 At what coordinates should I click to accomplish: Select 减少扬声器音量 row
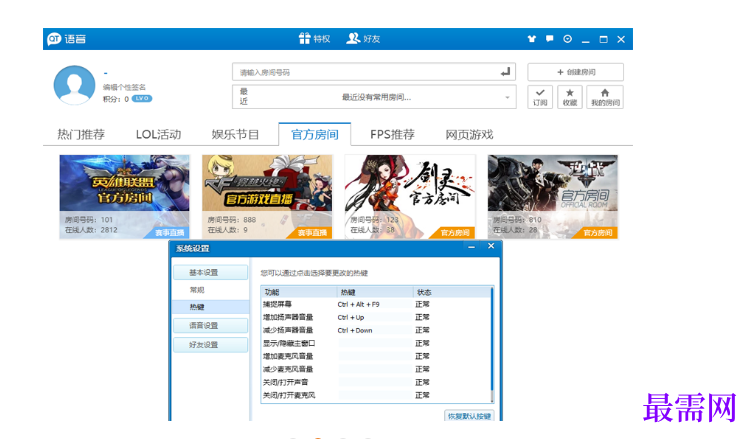point(376,330)
